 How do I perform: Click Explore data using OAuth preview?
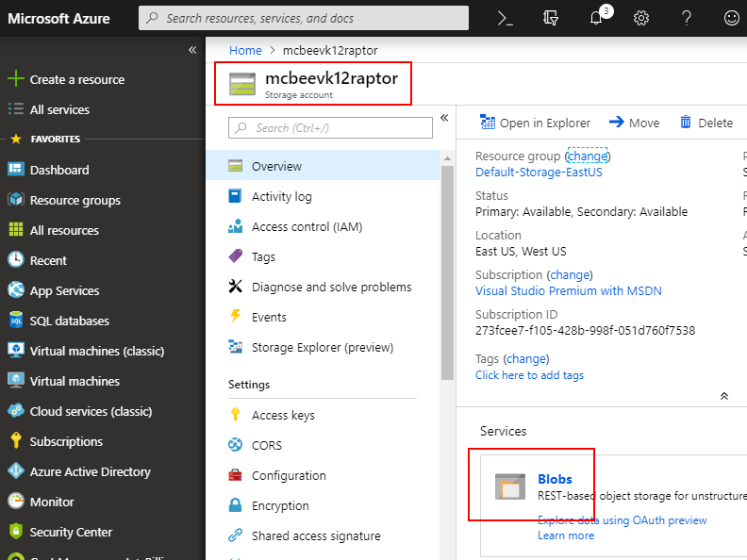[x=622, y=520]
